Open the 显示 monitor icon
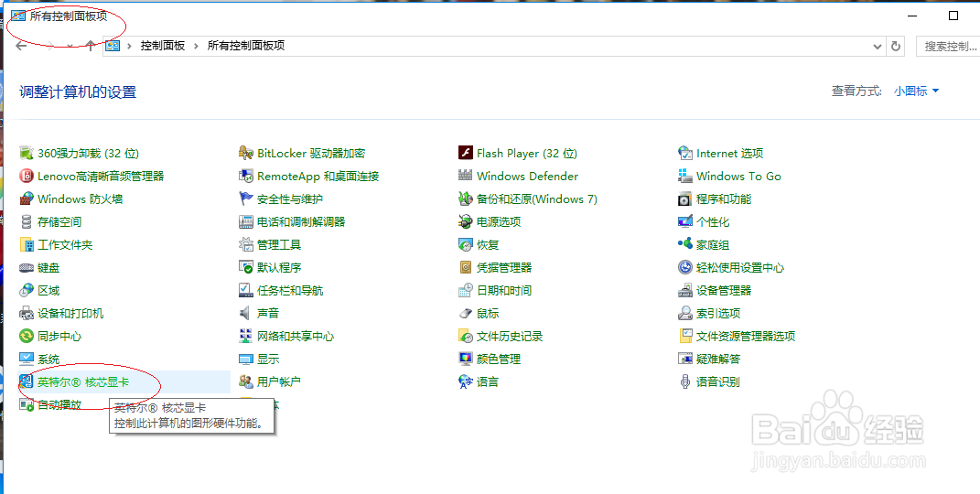980x494 pixels. point(245,360)
